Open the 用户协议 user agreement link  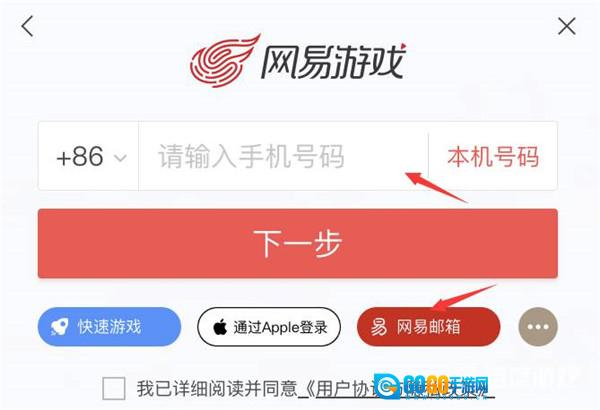(x=344, y=389)
